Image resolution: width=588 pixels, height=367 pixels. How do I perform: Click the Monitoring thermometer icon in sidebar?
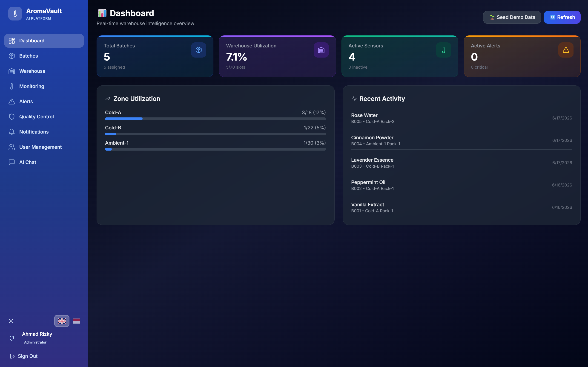[x=12, y=86]
